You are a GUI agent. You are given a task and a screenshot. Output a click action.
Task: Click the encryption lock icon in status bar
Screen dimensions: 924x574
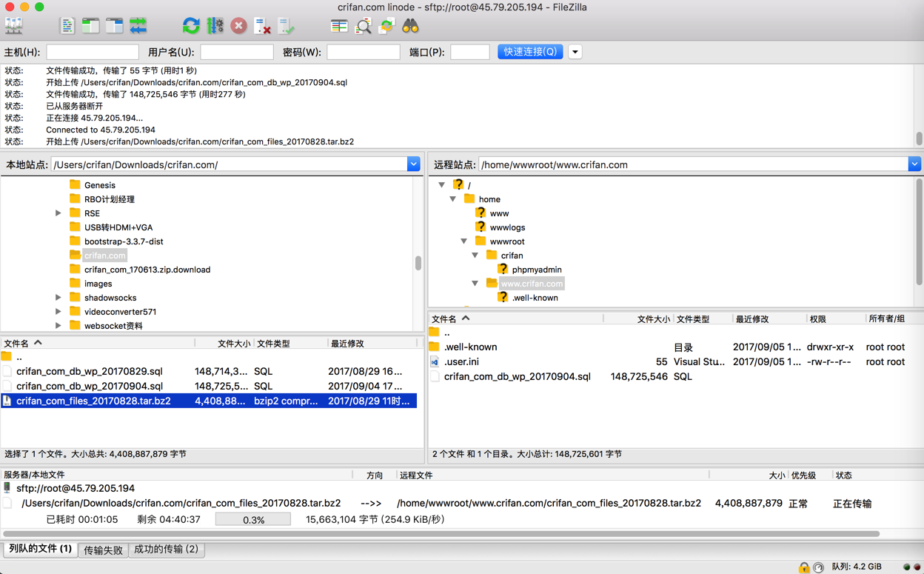point(804,567)
